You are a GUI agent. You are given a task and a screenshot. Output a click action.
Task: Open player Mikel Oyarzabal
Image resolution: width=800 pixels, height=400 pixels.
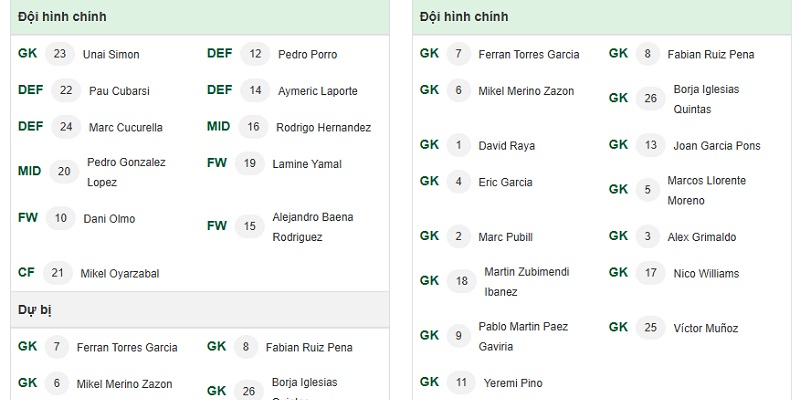120,273
